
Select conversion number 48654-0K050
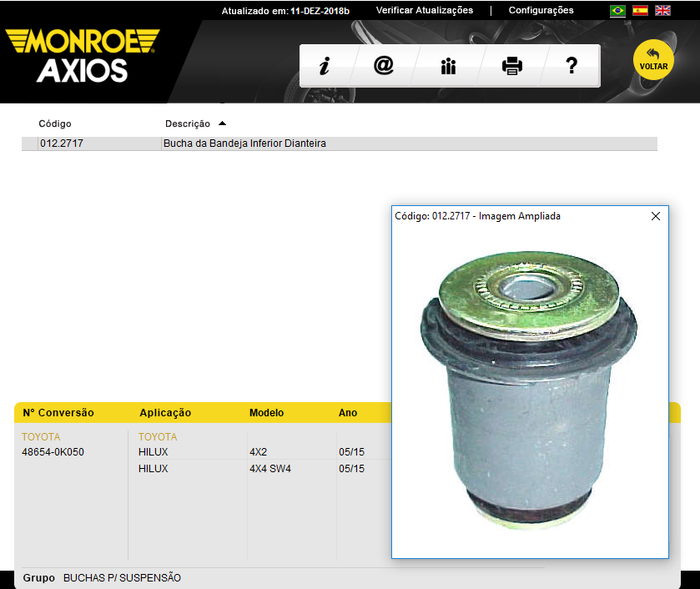point(53,452)
